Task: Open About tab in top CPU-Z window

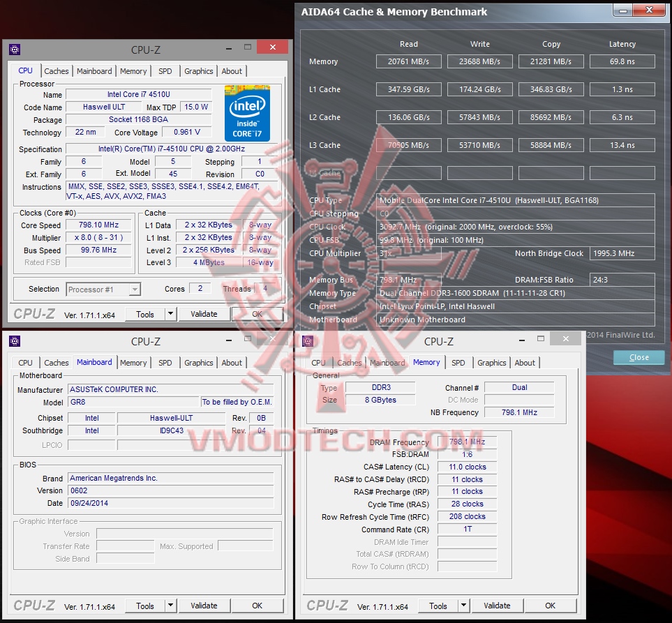Action: (x=232, y=71)
